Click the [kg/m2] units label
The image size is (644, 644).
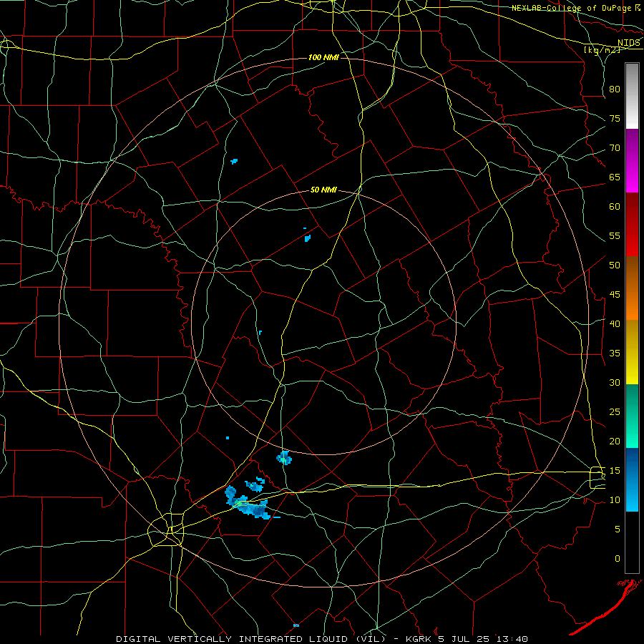pyautogui.click(x=602, y=50)
